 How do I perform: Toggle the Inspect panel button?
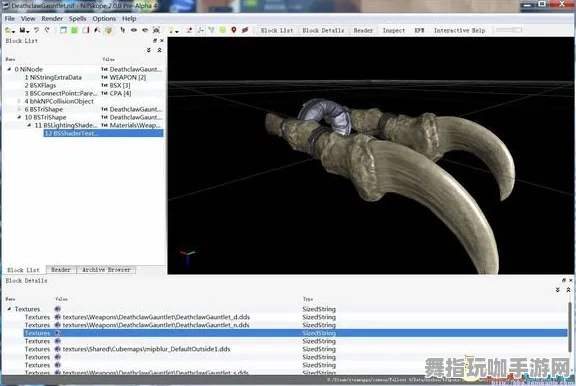point(393,30)
